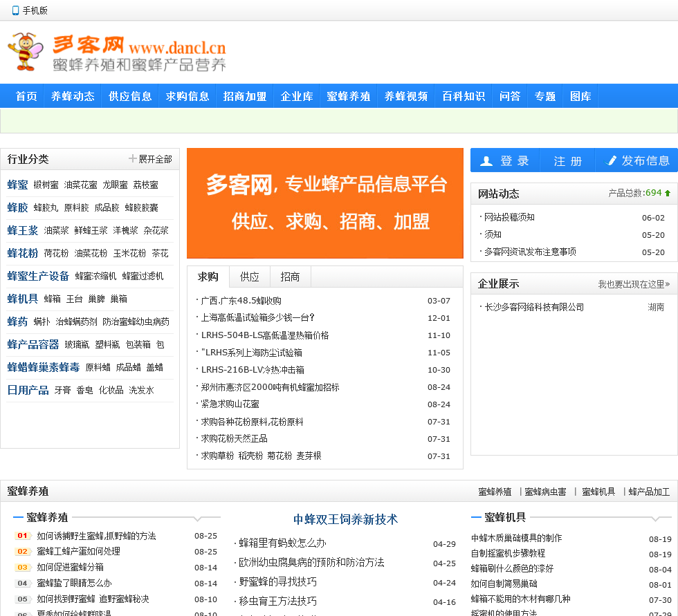This screenshot has width=678, height=616.
Task: Open 广西.广东48.5蜂收购 listing
Action: click(x=241, y=301)
